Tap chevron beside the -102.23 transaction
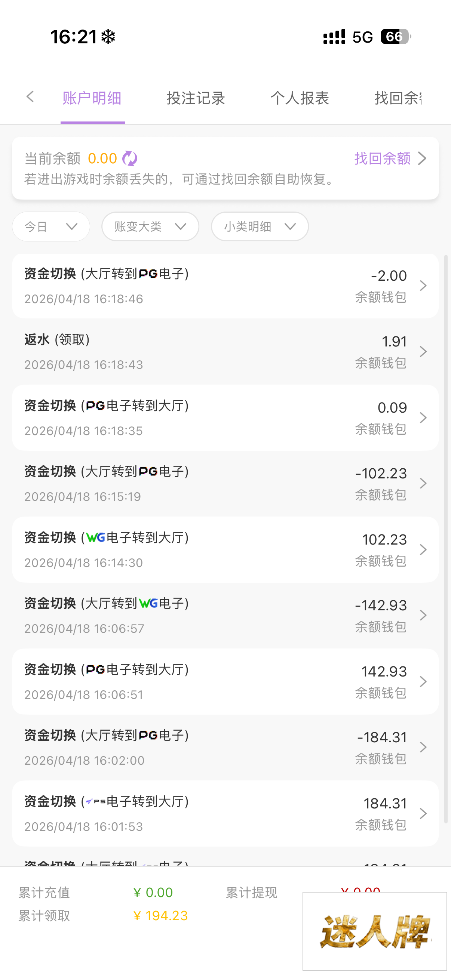This screenshot has height=980, width=451. [423, 484]
